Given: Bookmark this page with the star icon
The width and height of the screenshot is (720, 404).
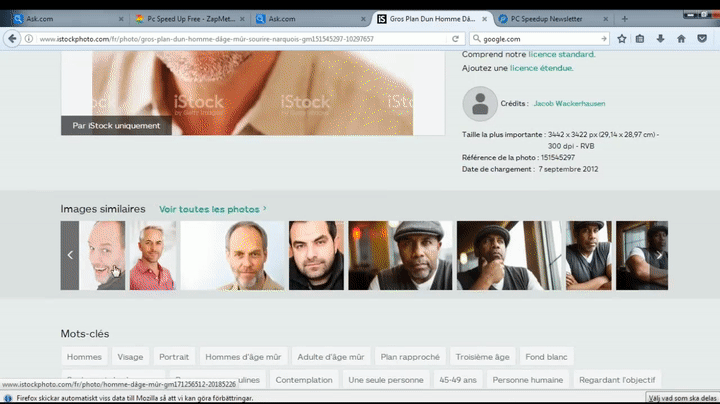Looking at the screenshot, I should [x=621, y=38].
